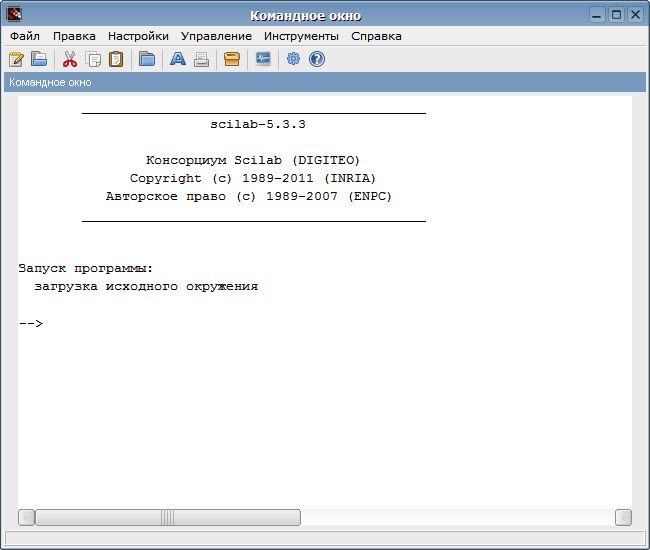Open the Правка menu
650x550 pixels.
point(74,36)
